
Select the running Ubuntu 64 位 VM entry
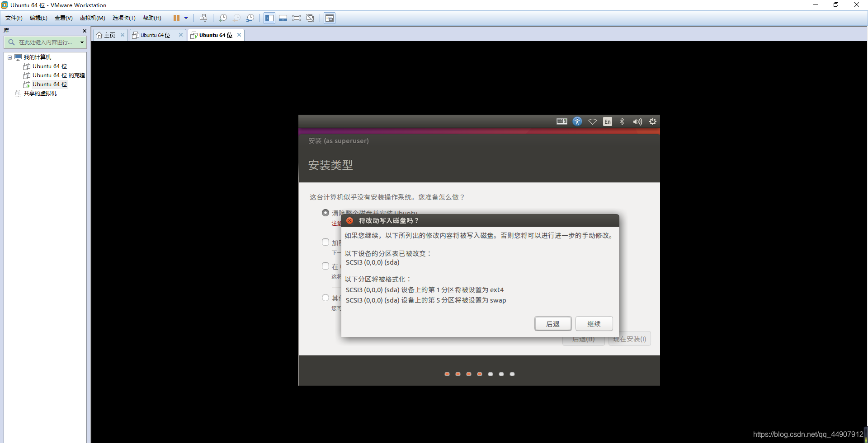pos(49,84)
